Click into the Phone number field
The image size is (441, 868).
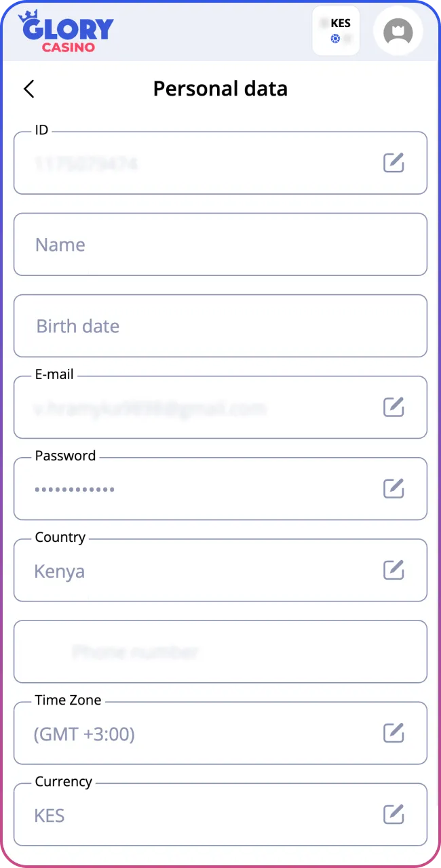(220, 651)
